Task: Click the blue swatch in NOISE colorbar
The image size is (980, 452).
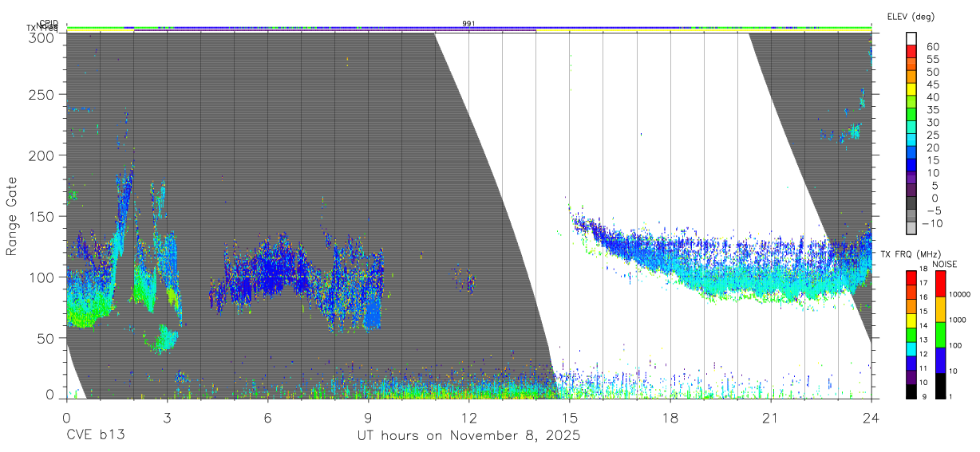Action: click(940, 360)
